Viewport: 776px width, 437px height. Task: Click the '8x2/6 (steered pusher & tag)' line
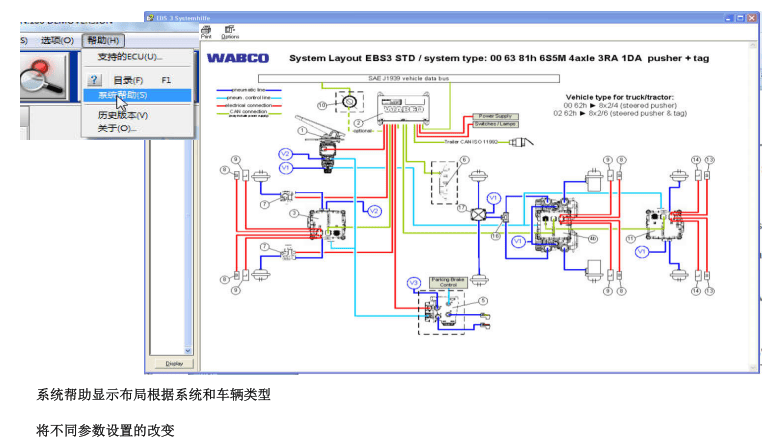click(620, 113)
